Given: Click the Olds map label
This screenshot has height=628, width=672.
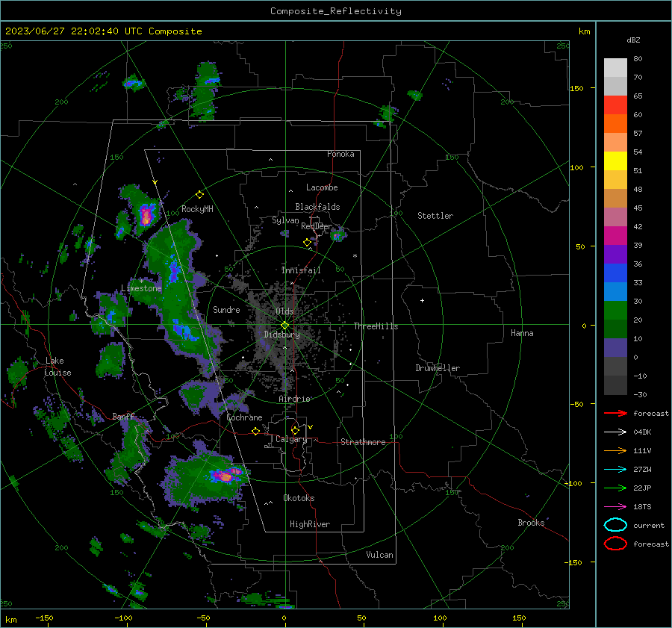Looking at the screenshot, I should tap(284, 311).
